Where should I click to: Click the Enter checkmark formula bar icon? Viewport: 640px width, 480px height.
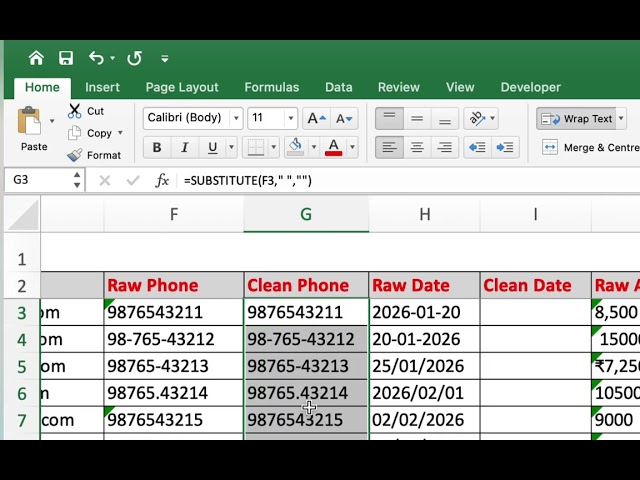click(x=133, y=180)
